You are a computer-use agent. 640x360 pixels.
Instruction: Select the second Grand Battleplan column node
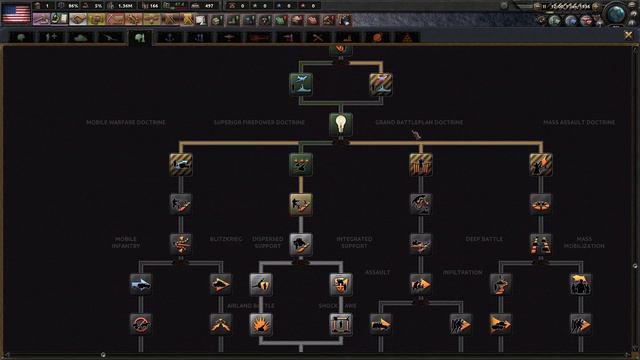point(421,204)
